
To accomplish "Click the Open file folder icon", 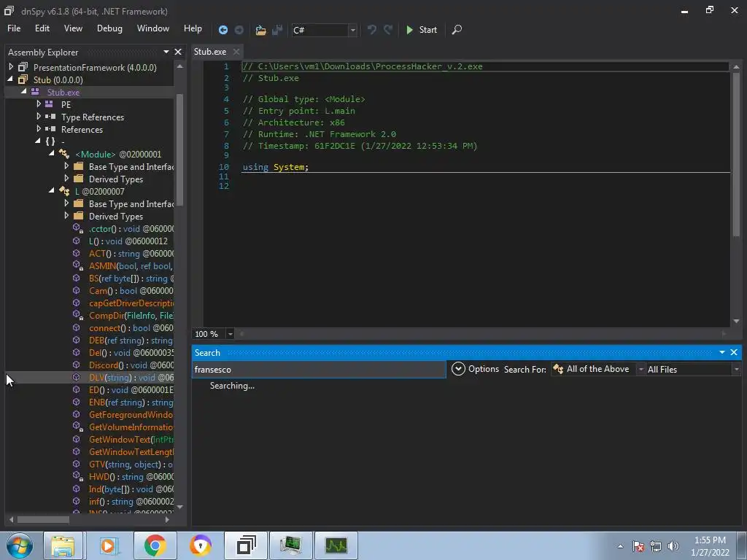I will [260, 30].
